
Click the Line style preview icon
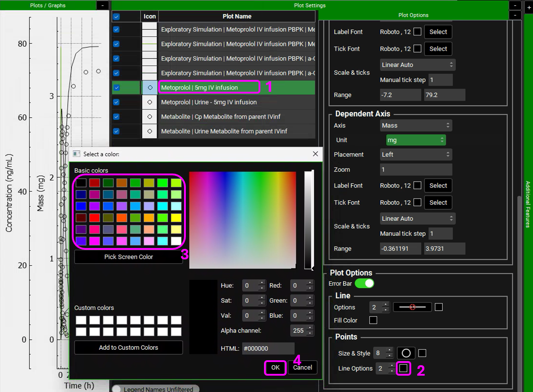click(x=412, y=307)
